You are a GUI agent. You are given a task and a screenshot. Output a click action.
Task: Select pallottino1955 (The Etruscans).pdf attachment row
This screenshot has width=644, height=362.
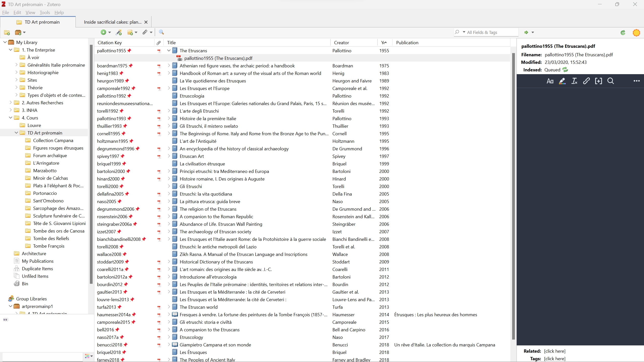[x=302, y=58]
